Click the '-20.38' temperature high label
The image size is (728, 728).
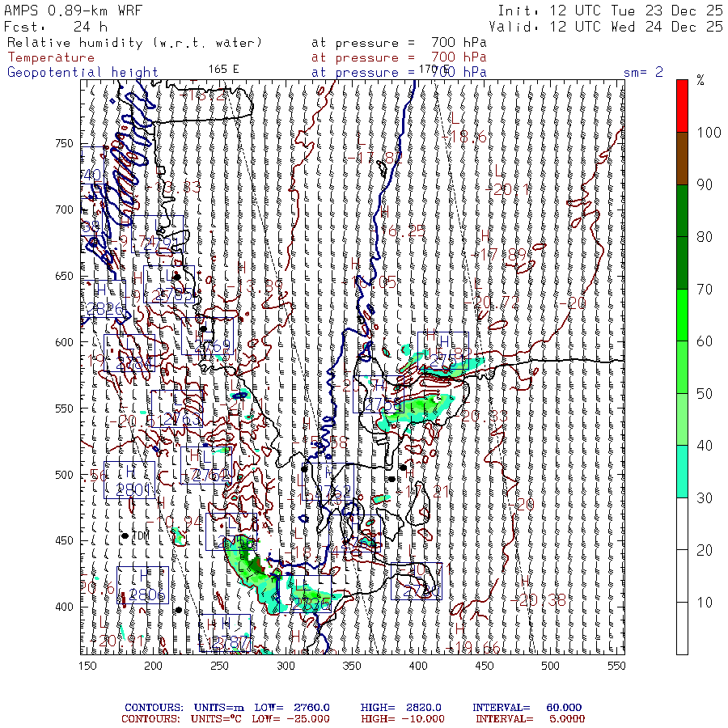(538, 600)
